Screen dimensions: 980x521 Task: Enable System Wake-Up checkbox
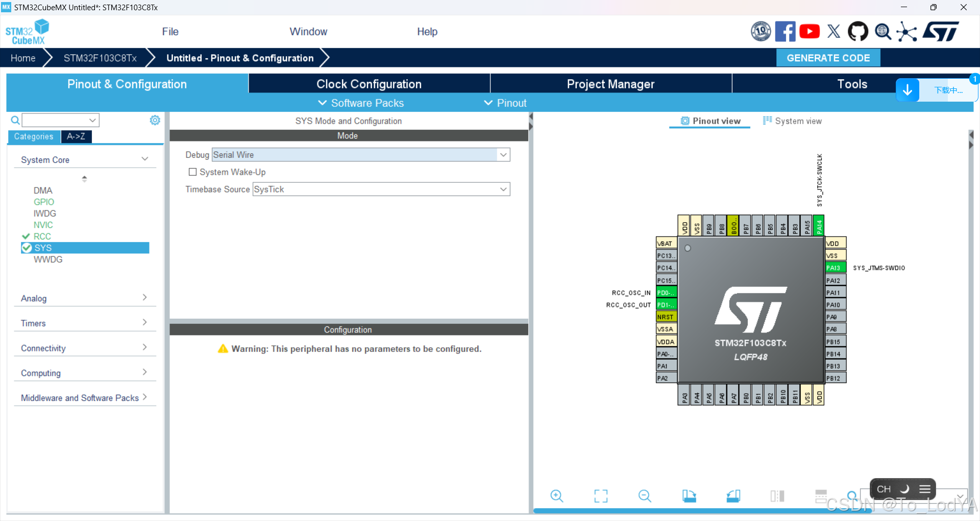[x=192, y=172]
